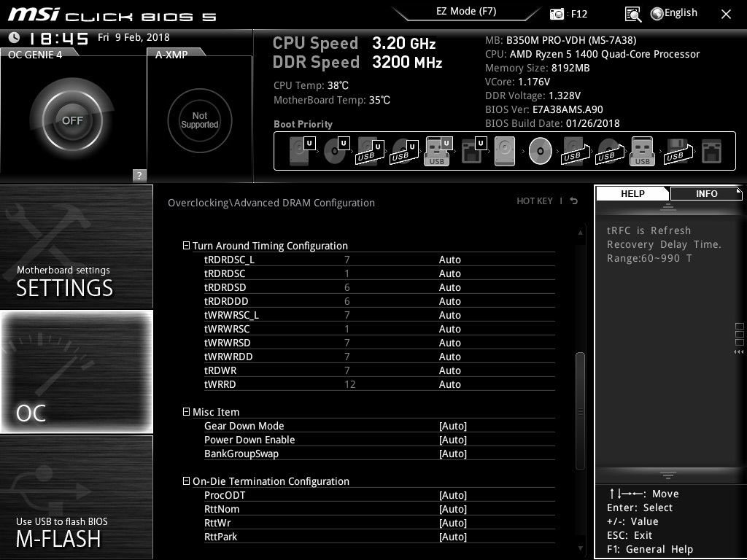Image resolution: width=747 pixels, height=560 pixels.
Task: Click the Boot Priority label
Action: [x=303, y=124]
